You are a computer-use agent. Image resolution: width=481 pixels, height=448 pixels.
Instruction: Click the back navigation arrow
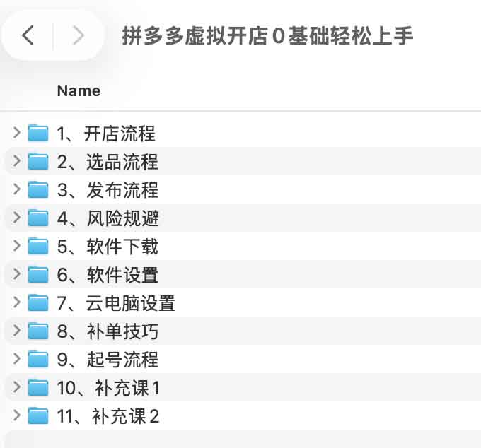tap(28, 35)
